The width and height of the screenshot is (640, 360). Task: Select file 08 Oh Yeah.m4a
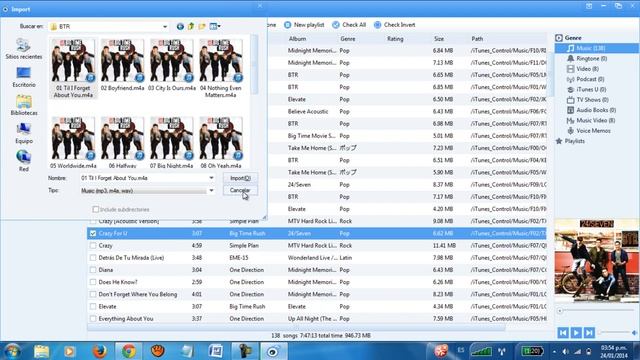click(x=221, y=142)
